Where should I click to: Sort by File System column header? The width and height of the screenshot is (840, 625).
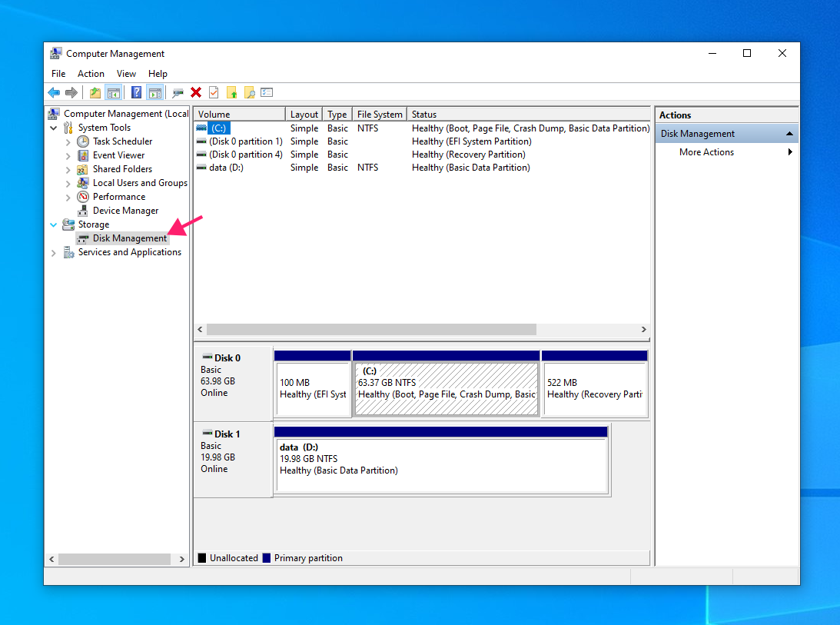[x=380, y=115]
